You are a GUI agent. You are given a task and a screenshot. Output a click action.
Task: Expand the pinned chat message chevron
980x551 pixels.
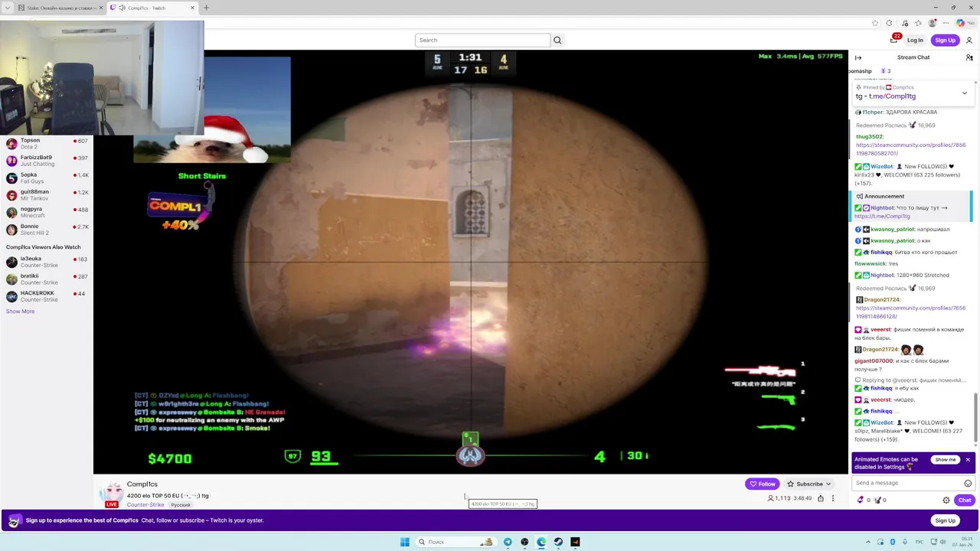click(964, 93)
